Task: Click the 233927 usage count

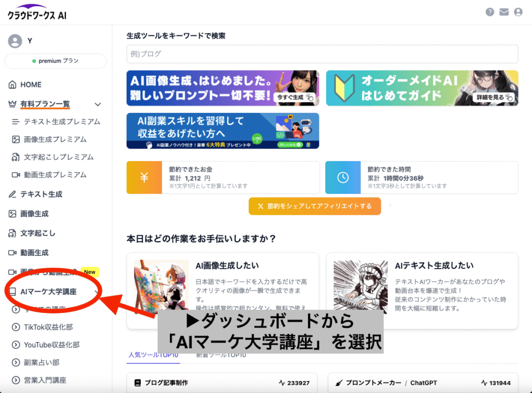Action: click(x=298, y=383)
